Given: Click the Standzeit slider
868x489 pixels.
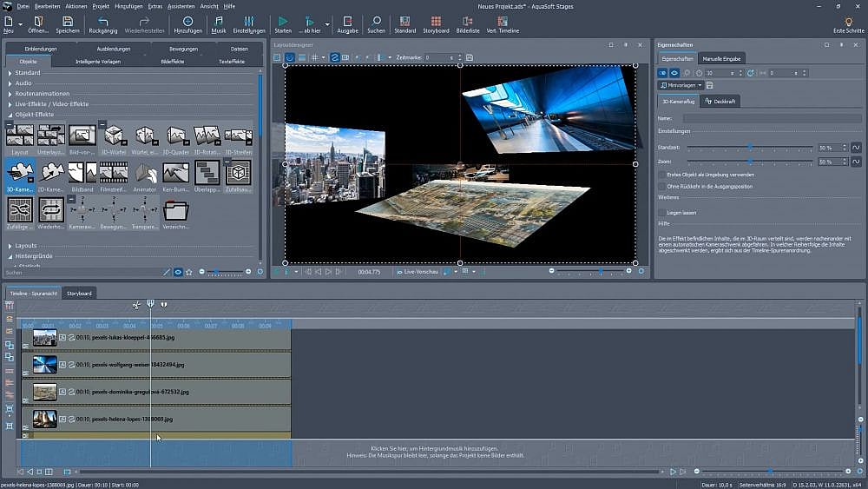Looking at the screenshot, I should [x=750, y=148].
